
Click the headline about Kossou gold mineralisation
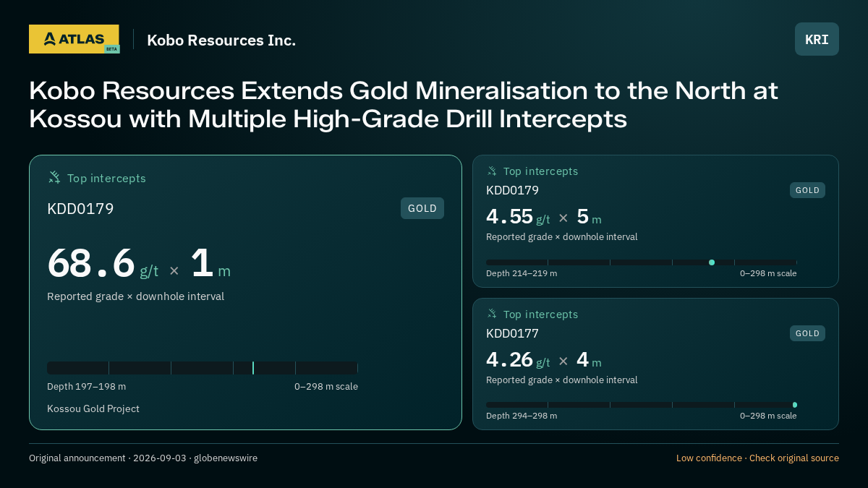pyautogui.click(x=404, y=105)
